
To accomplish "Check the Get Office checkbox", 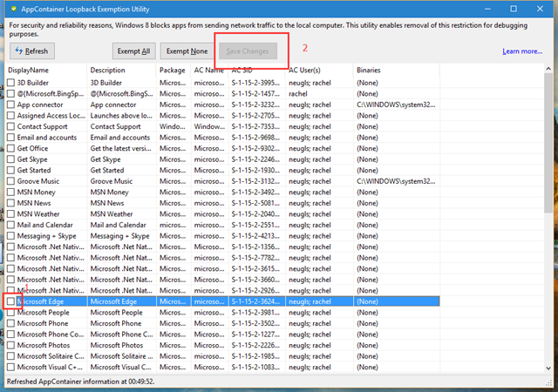I will coord(10,148).
